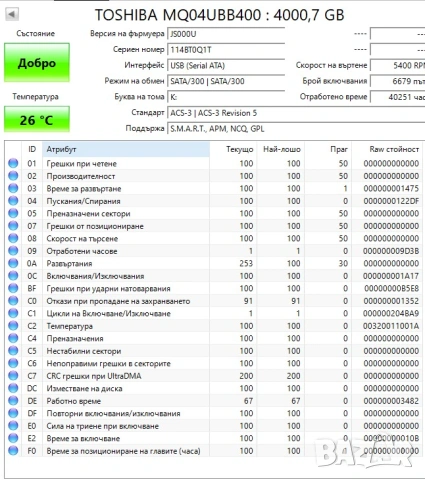Click the drive letter field K:
The width and height of the screenshot is (425, 480).
(x=226, y=97)
